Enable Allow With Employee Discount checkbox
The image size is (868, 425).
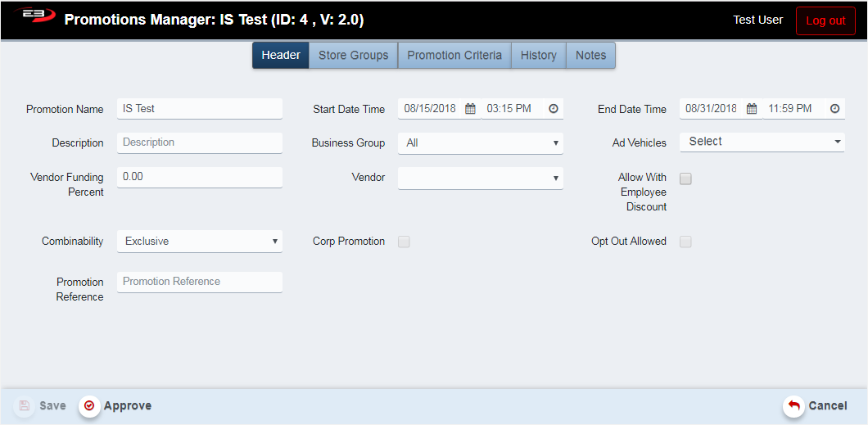point(685,179)
